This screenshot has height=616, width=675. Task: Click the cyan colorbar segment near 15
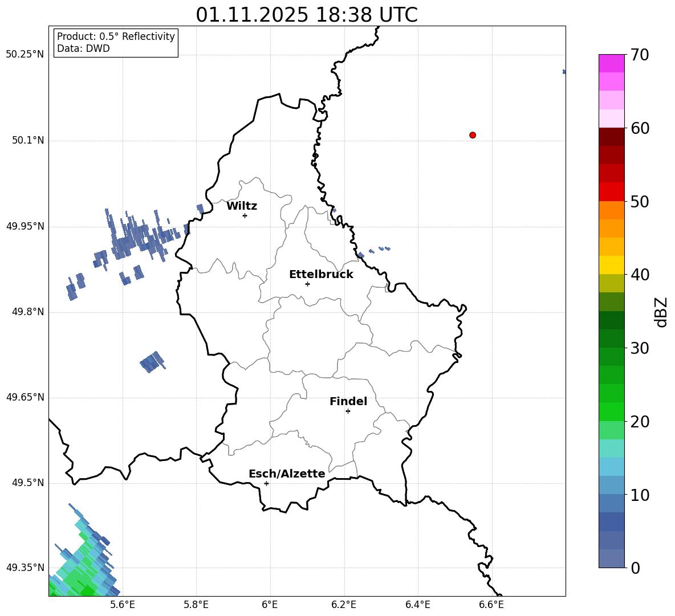pos(611,448)
